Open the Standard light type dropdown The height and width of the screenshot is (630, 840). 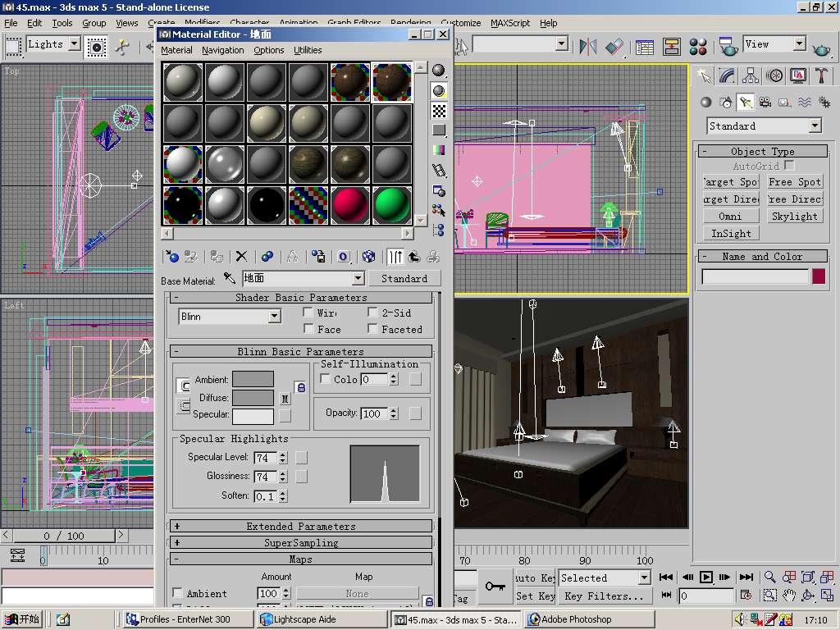[x=814, y=126]
